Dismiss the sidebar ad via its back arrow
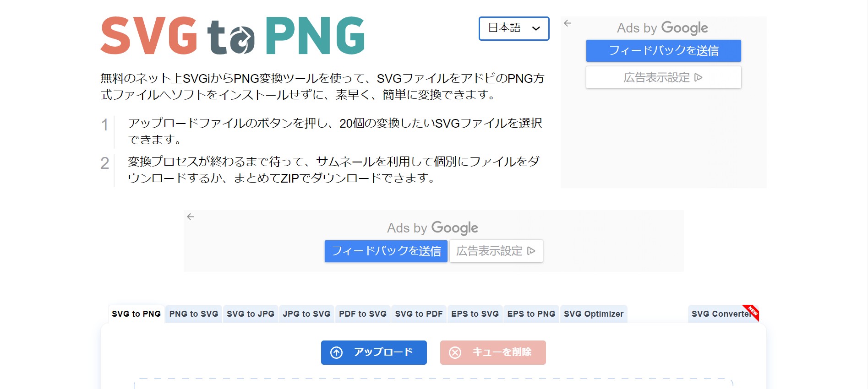This screenshot has height=389, width=868. (x=568, y=22)
